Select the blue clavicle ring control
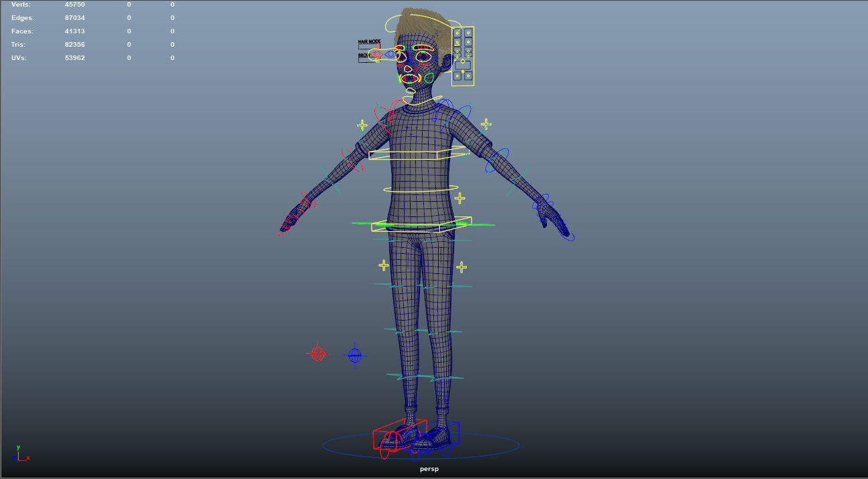The image size is (868, 479). 443,110
